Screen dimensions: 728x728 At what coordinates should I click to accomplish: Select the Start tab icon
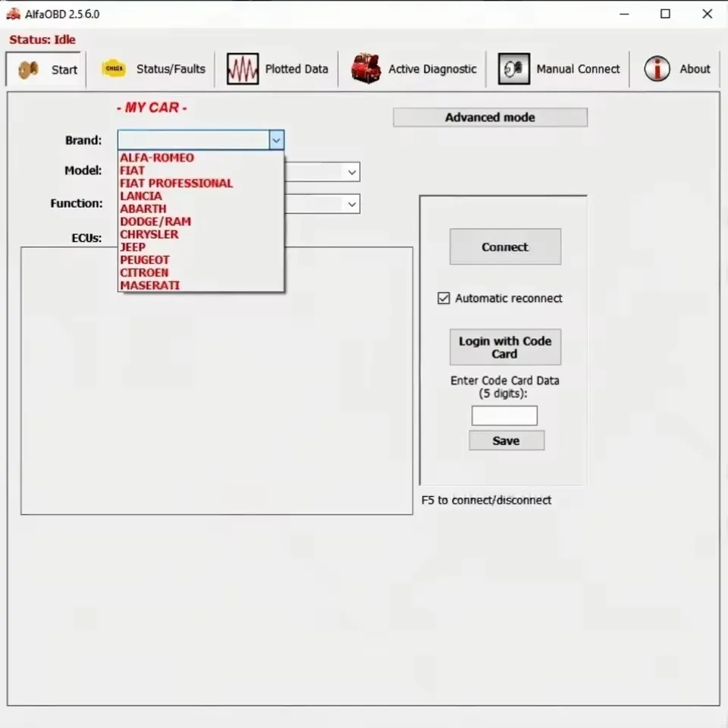(27, 69)
